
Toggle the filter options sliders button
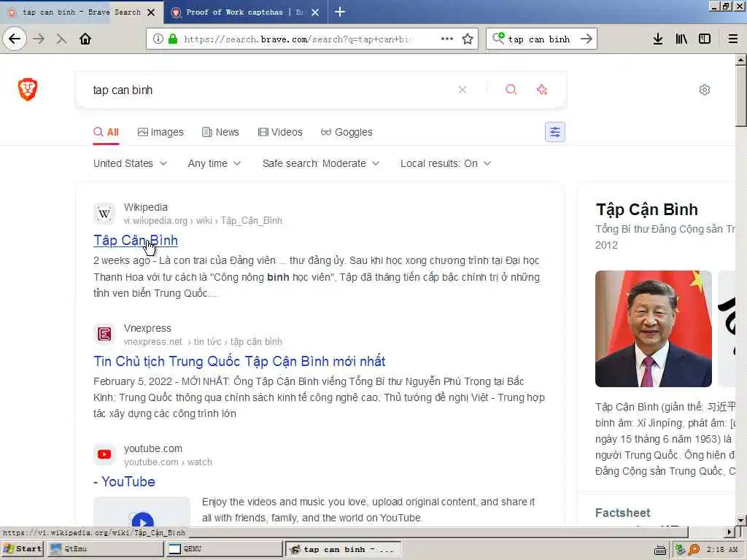555,132
